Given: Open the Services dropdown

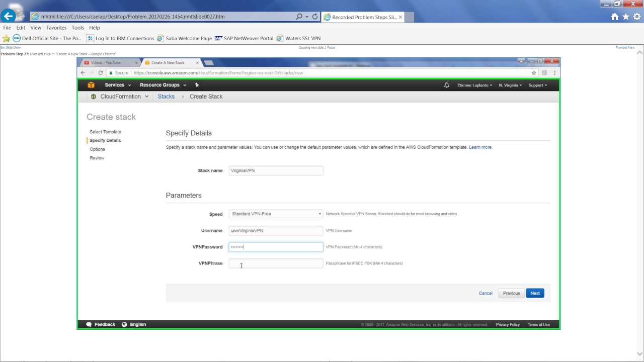Looking at the screenshot, I should click(x=118, y=85).
